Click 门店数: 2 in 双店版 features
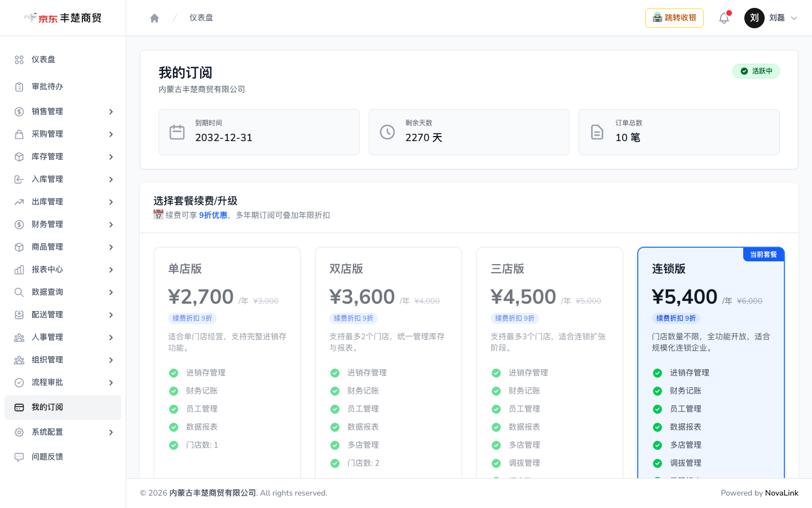812x508 pixels. tap(363, 463)
